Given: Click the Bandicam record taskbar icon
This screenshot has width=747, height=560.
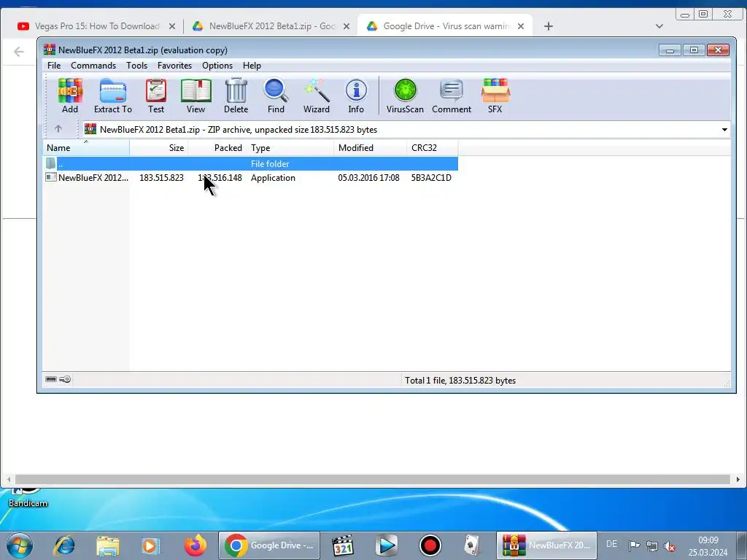Looking at the screenshot, I should [430, 545].
